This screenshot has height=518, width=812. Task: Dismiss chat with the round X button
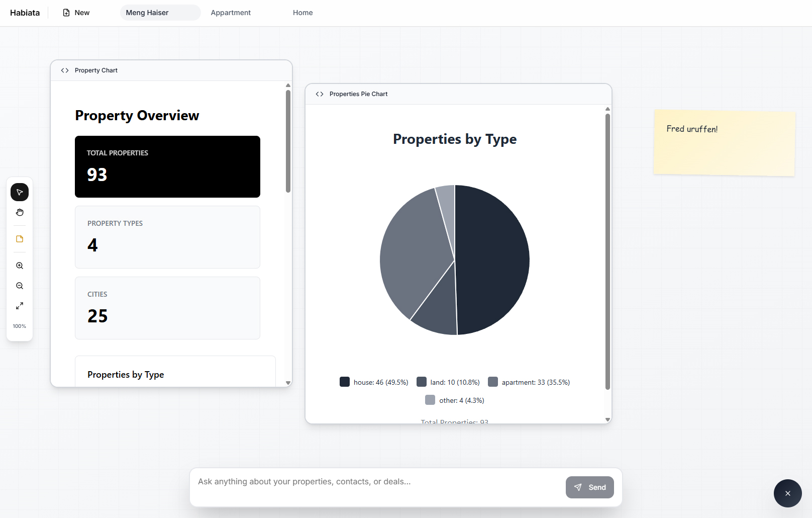787,493
